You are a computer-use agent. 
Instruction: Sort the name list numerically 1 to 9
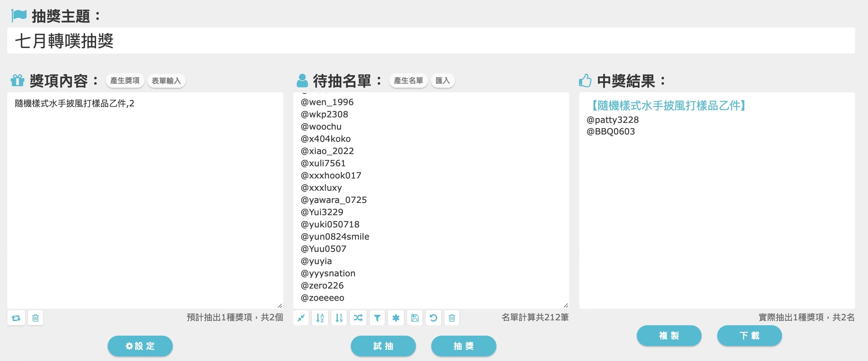(x=339, y=318)
